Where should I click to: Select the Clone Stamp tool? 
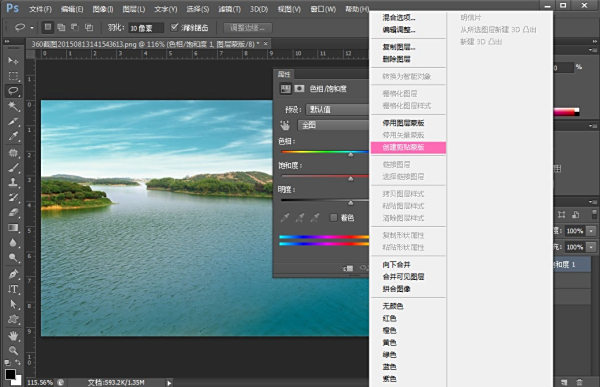click(x=13, y=182)
